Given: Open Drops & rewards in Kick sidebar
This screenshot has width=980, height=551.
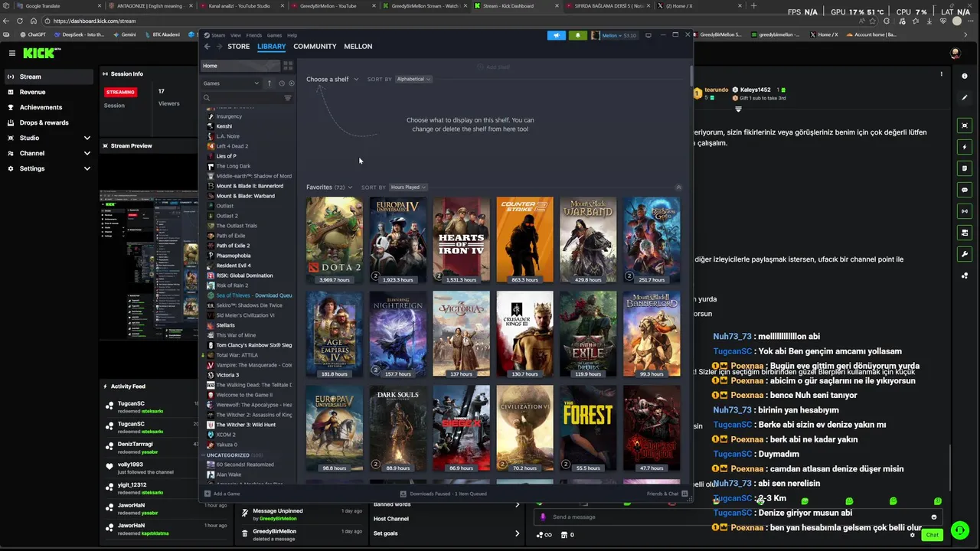Looking at the screenshot, I should click(x=49, y=122).
